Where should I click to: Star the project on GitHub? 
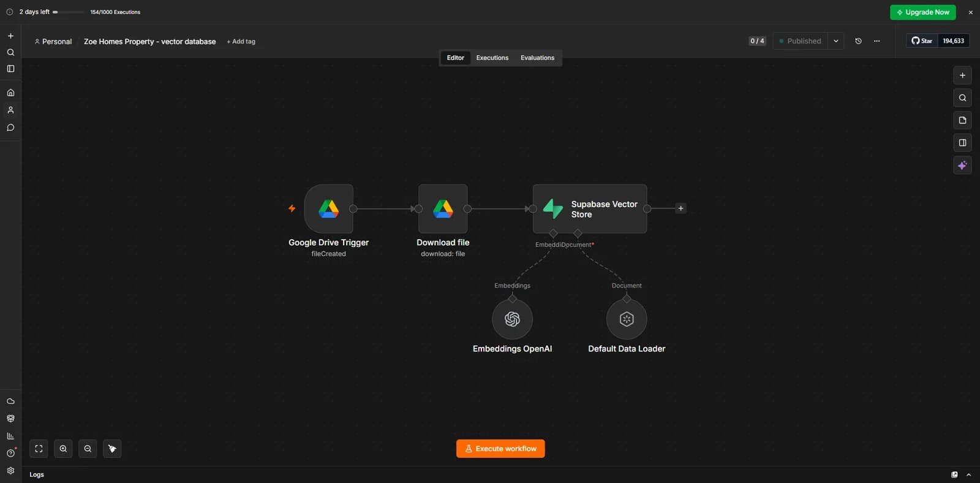pos(922,41)
